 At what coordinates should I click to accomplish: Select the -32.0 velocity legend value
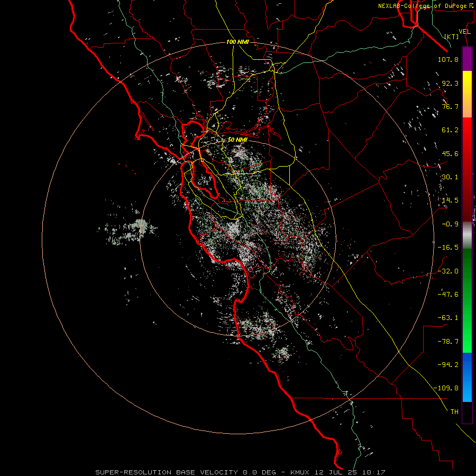[448, 271]
